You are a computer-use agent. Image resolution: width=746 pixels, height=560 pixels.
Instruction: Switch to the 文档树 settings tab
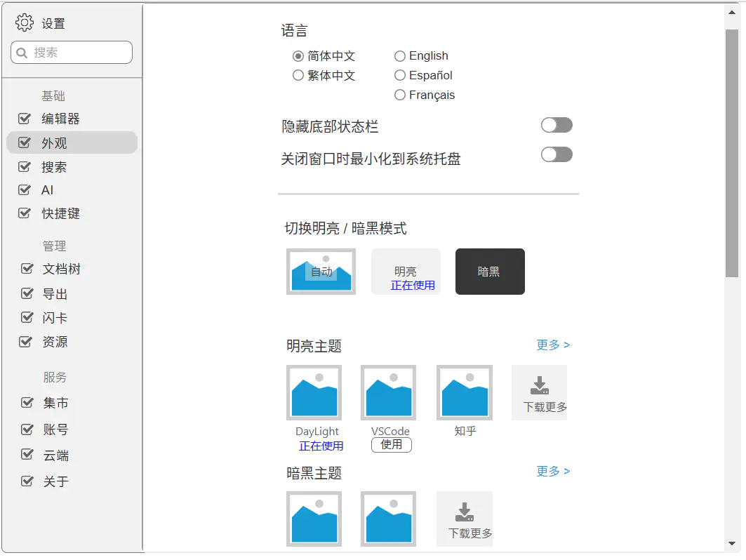pyautogui.click(x=62, y=269)
